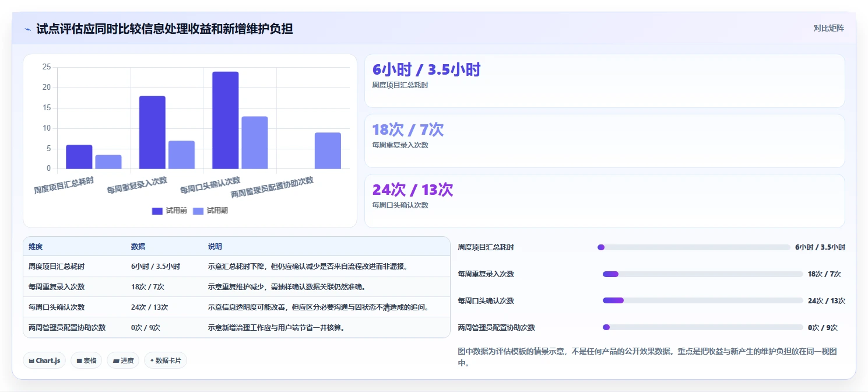The width and height of the screenshot is (868, 392).
Task: Click the 说明 table column header
Action: pos(215,247)
